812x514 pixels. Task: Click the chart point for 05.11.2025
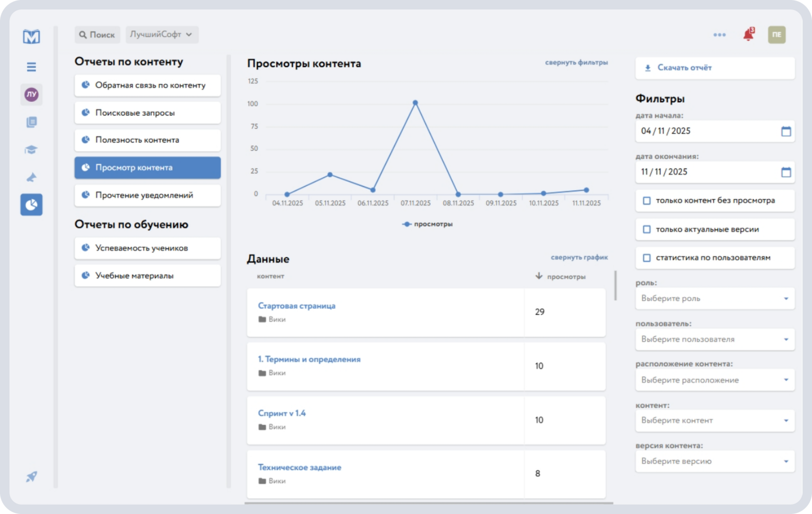(330, 174)
